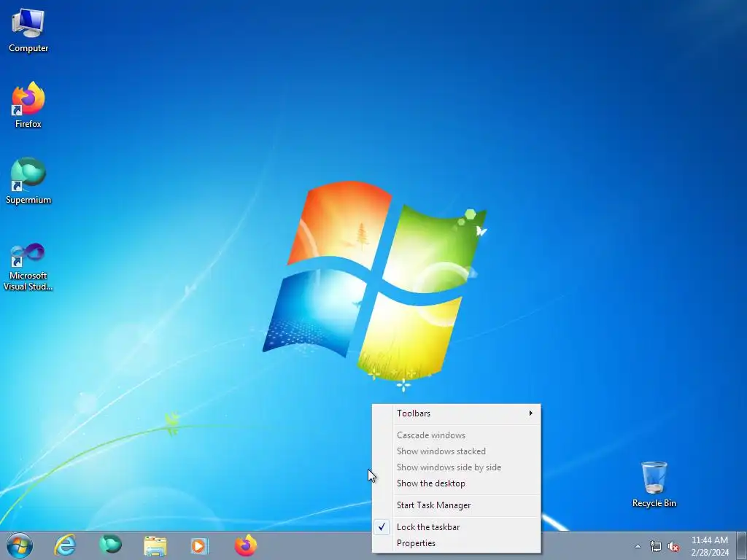This screenshot has height=560, width=747.
Task: Click the Cascade windows menu entry
Action: tap(457, 435)
